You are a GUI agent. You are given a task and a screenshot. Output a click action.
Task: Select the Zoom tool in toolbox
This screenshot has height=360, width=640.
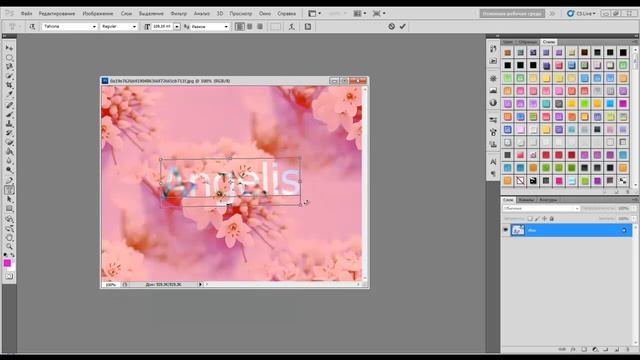click(x=9, y=247)
